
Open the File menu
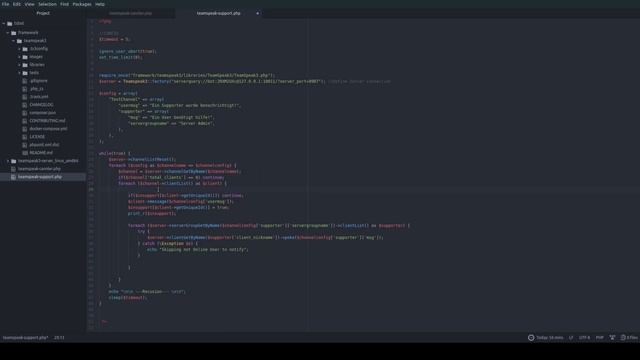[5, 4]
